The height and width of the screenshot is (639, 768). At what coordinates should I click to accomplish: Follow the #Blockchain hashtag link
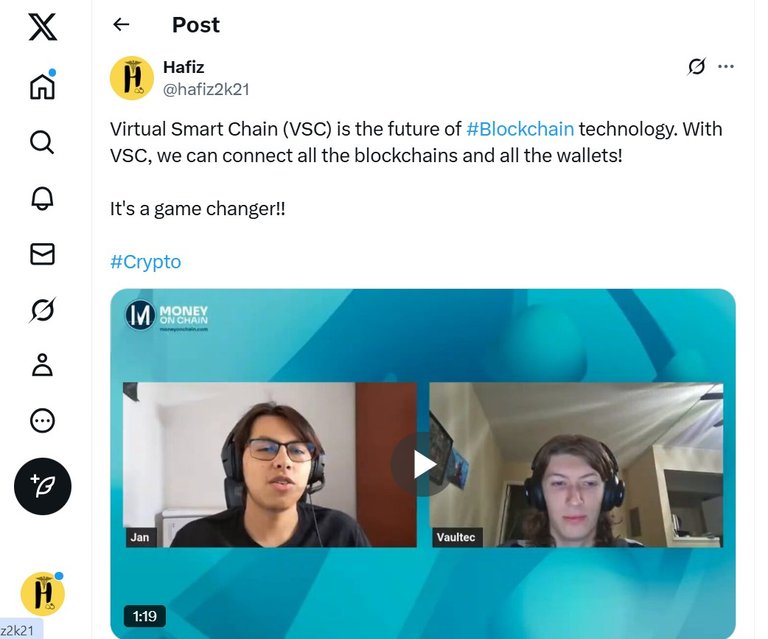[x=520, y=129]
